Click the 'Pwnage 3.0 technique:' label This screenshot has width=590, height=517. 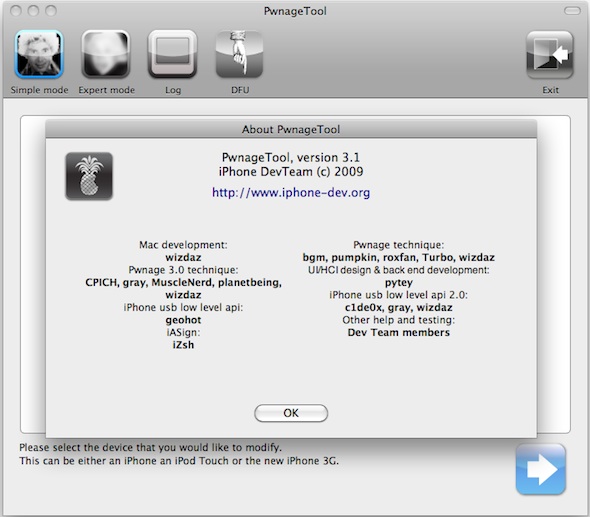[183, 270]
